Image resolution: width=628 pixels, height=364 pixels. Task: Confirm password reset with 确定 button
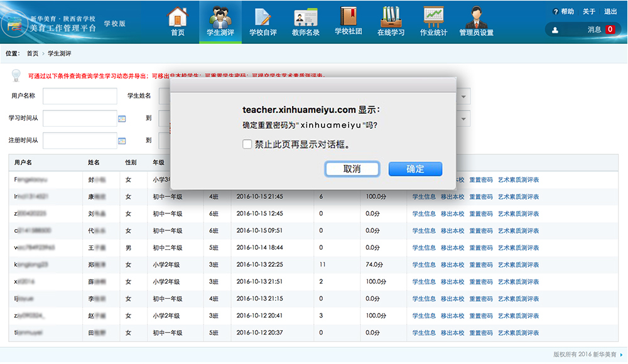point(415,169)
